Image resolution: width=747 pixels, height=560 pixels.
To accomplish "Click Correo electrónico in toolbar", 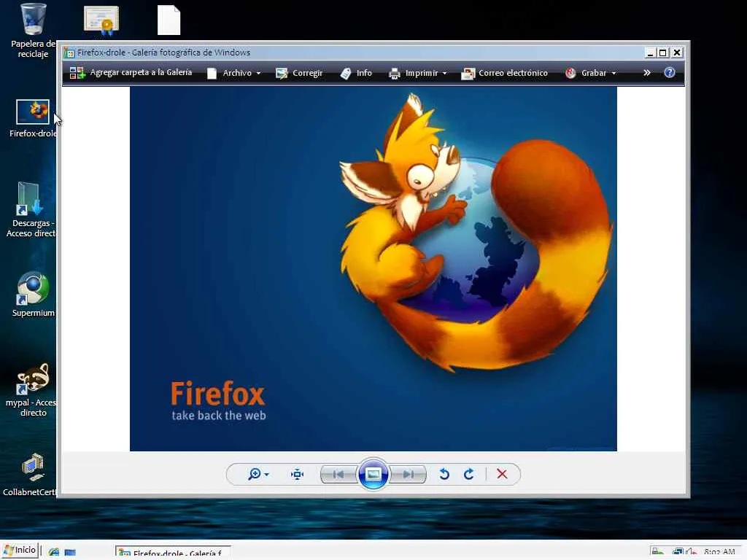I will point(505,73).
